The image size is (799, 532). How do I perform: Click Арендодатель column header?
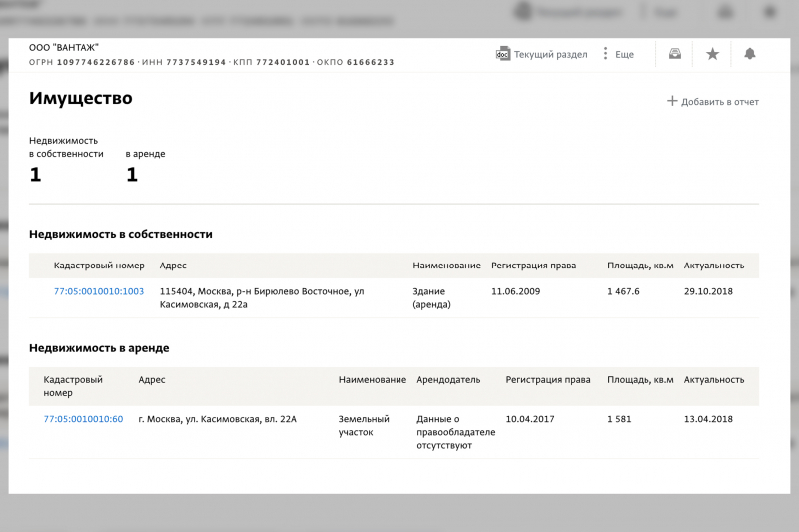coord(448,379)
